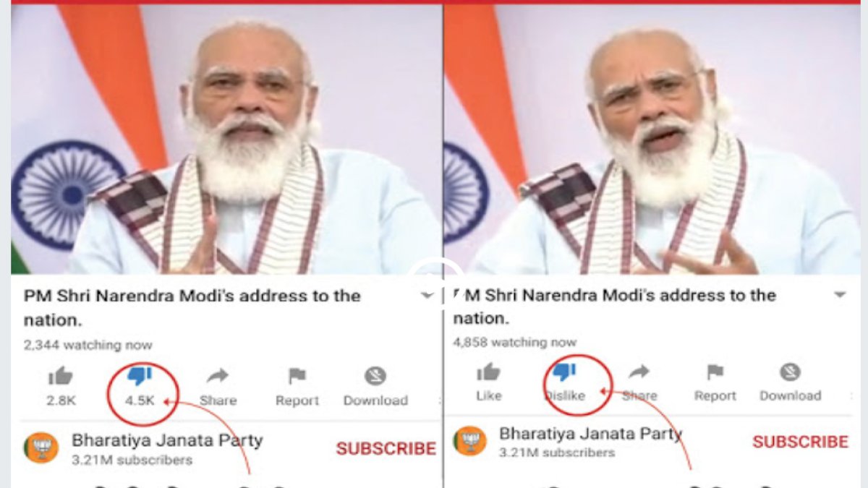This screenshot has height=488, width=868.
Task: Click the Share arrow in right panel
Action: [639, 372]
